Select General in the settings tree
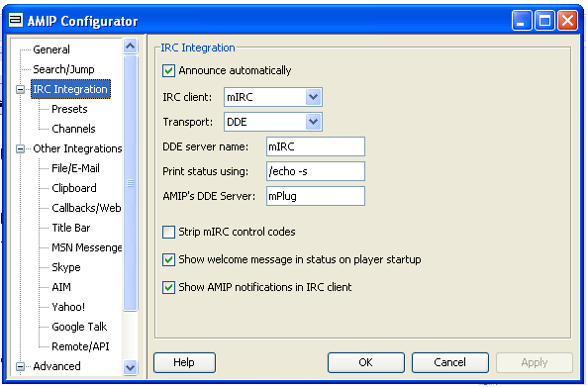 (x=51, y=49)
